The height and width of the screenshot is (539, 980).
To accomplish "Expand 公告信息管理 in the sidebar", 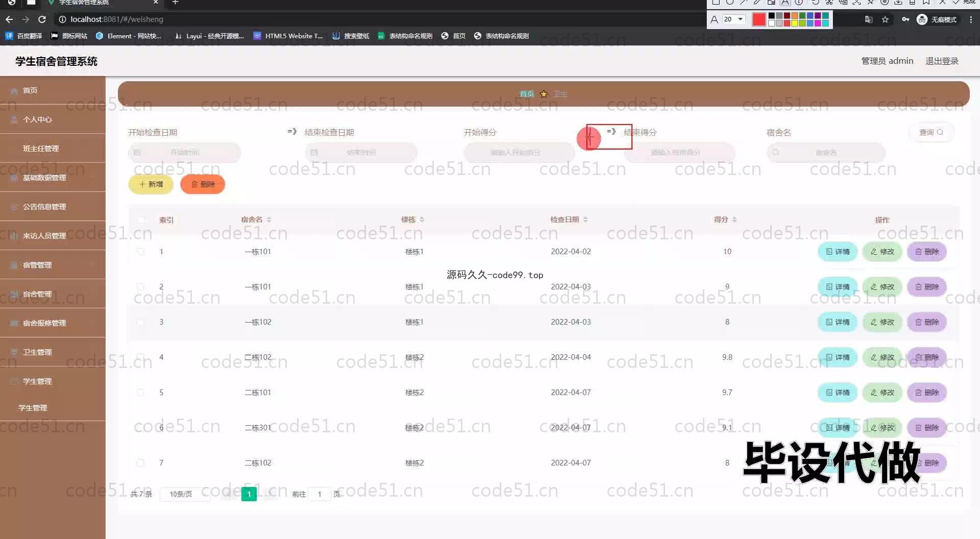I will pos(53,207).
